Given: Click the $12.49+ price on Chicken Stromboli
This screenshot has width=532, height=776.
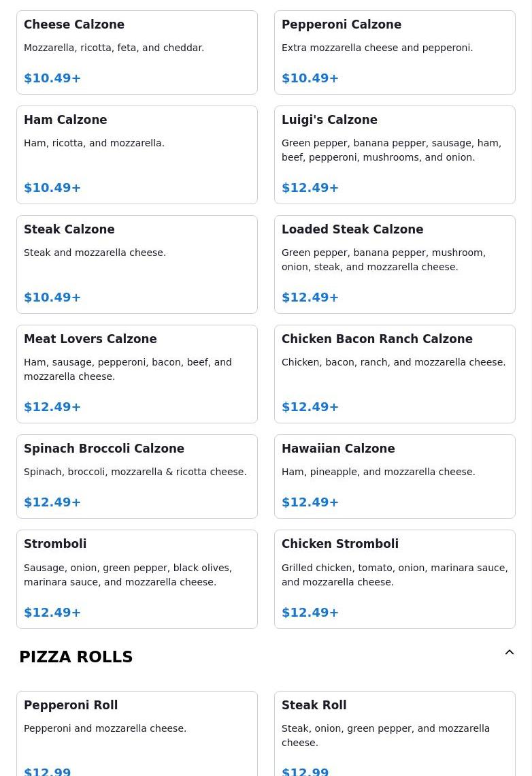Looking at the screenshot, I should point(310,613).
